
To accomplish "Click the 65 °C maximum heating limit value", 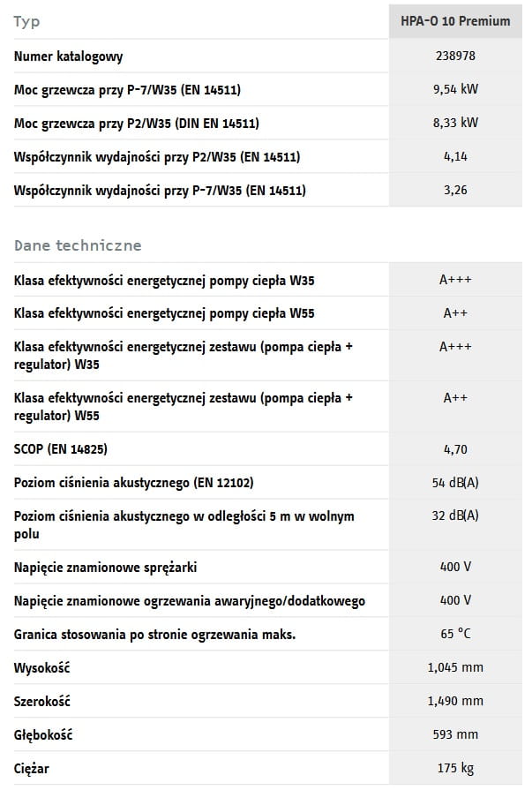I will [x=455, y=635].
